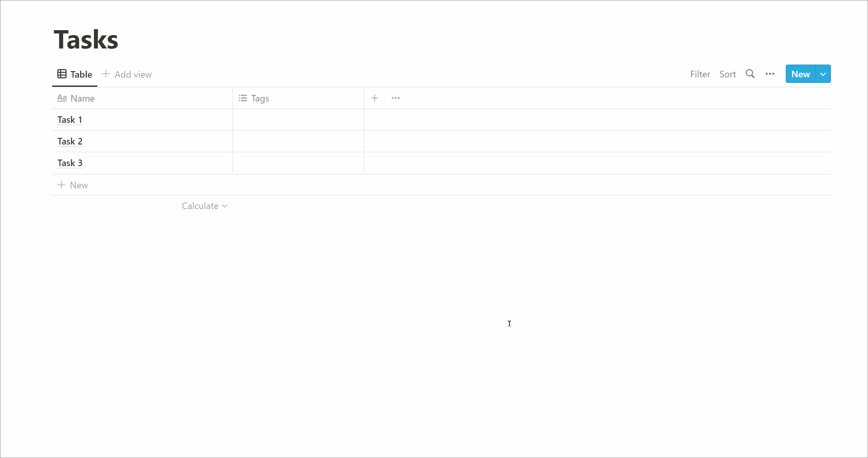Expand the New button dropdown arrow
Screen dimensions: 868x458
[824, 73]
